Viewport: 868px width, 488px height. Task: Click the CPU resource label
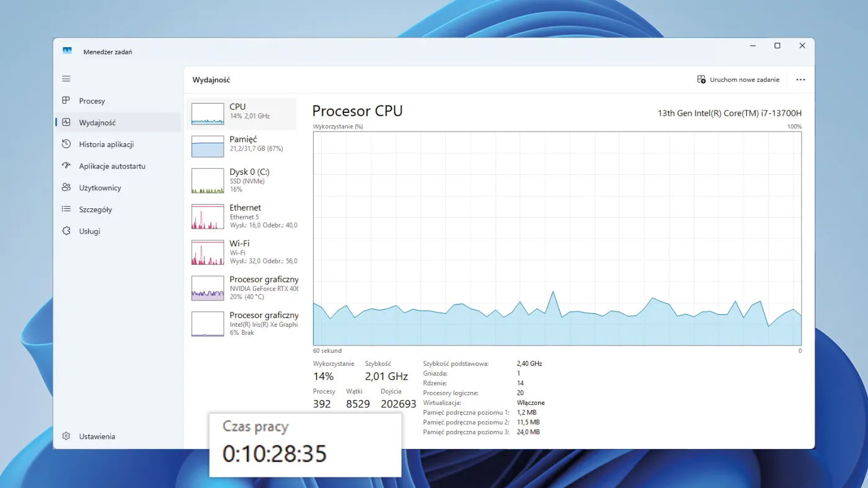237,107
